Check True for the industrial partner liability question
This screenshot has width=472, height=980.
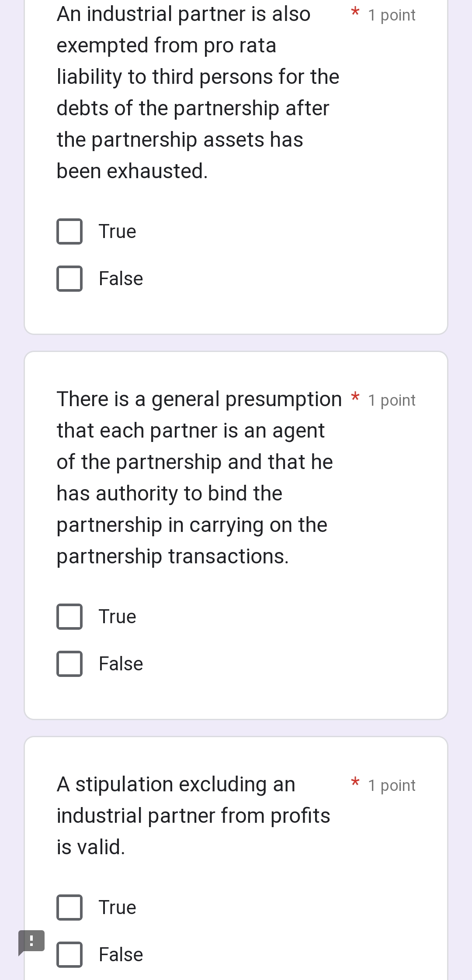69,231
